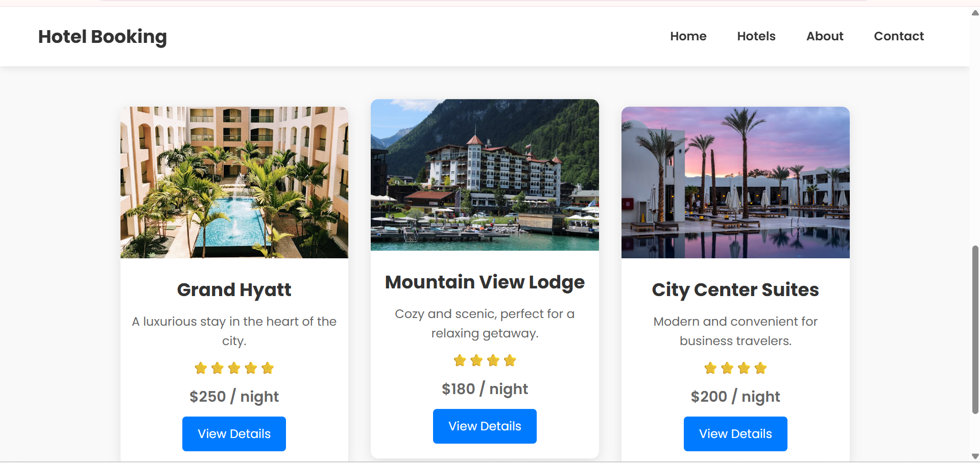Click first star under Grand Hyatt description
This screenshot has width=980, height=463.
[x=201, y=368]
